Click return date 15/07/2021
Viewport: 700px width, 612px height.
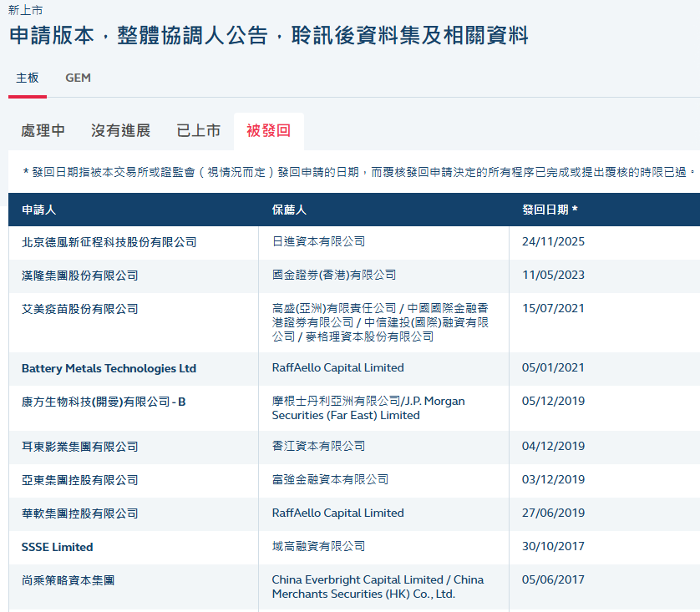pyautogui.click(x=553, y=308)
